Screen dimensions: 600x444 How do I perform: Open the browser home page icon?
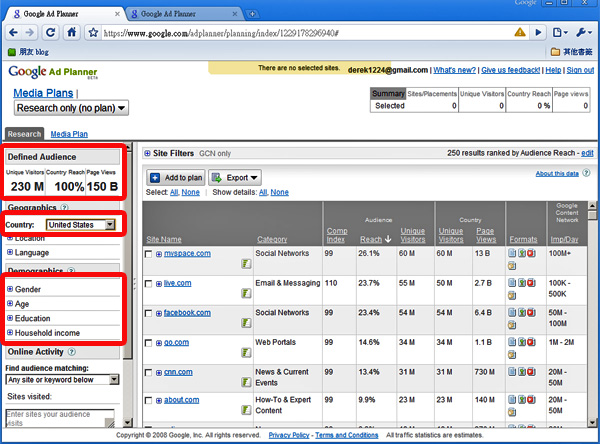pyautogui.click(x=72, y=32)
